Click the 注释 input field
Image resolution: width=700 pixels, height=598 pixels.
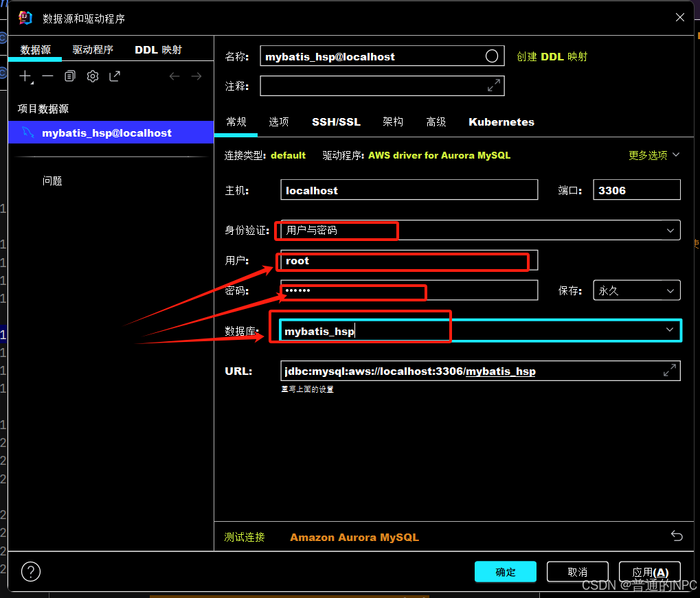(382, 86)
